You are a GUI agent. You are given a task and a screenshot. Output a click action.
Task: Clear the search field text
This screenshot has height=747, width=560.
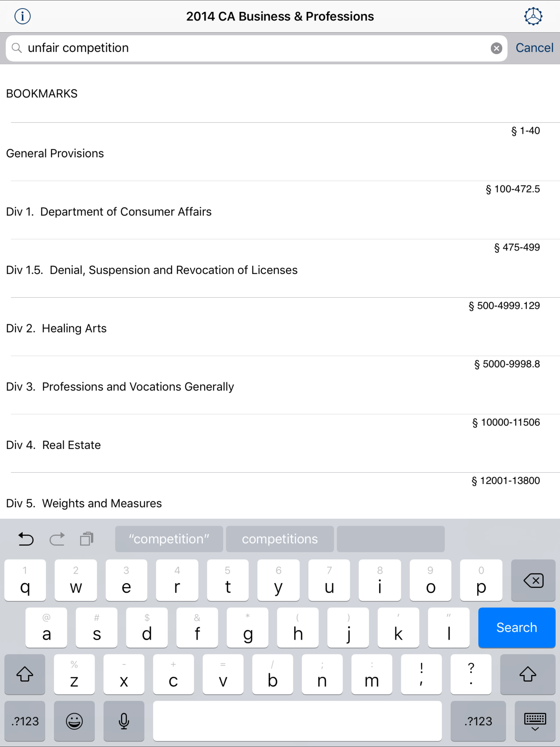(496, 48)
